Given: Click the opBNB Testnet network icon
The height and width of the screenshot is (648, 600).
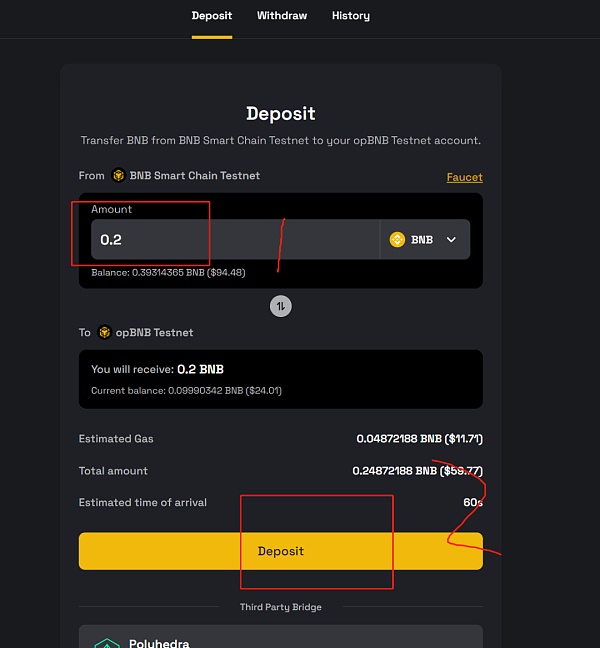Looking at the screenshot, I should click(x=103, y=332).
